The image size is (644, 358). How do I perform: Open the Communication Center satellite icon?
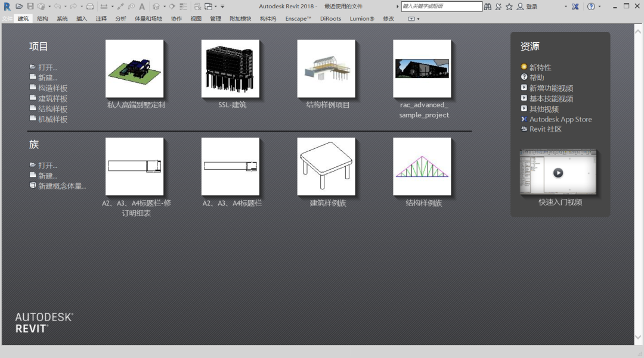coord(498,7)
